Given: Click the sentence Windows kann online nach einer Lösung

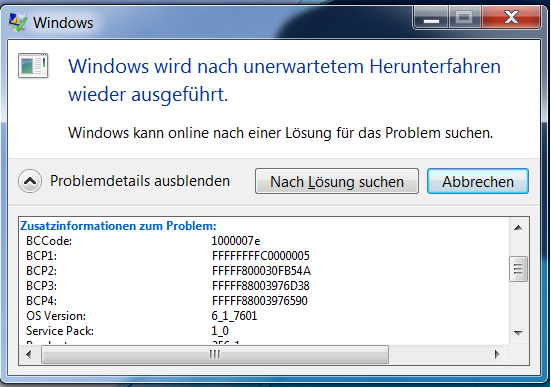Looking at the screenshot, I should pyautogui.click(x=280, y=133).
